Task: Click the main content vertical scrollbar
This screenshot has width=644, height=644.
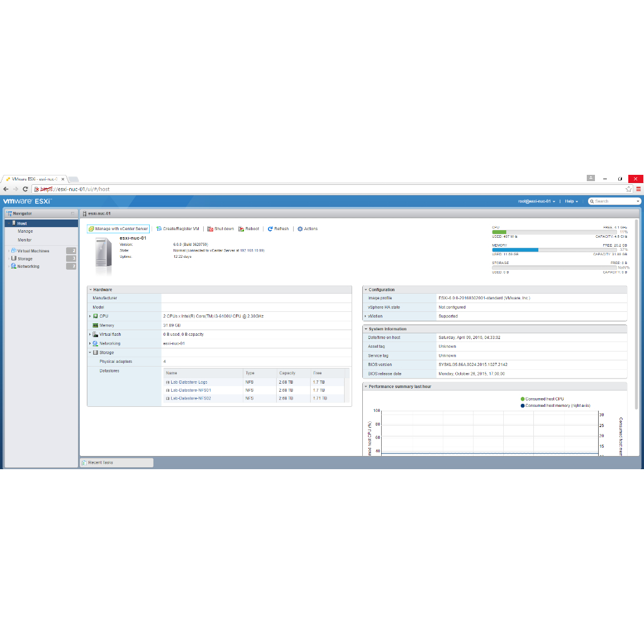Action: pyautogui.click(x=636, y=314)
